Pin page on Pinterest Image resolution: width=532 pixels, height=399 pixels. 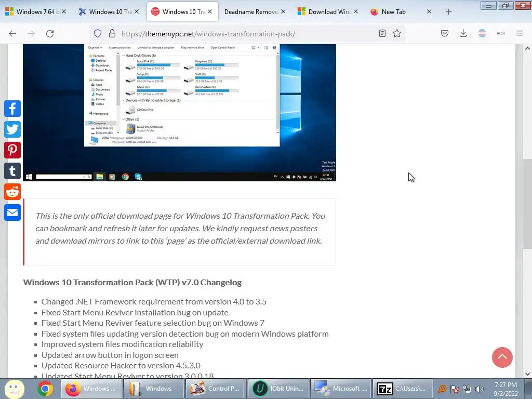[x=12, y=150]
